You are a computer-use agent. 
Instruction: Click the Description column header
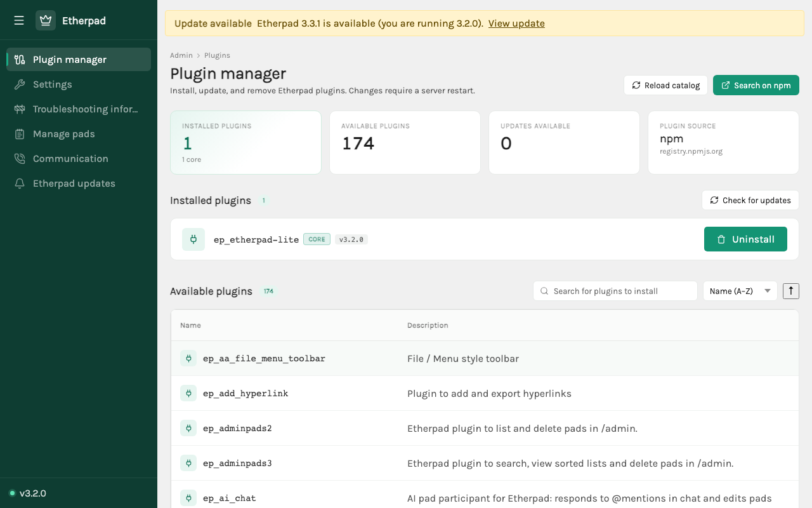point(428,325)
